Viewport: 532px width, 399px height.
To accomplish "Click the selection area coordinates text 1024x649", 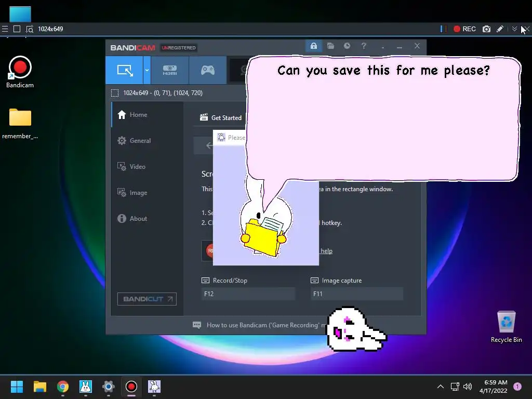I will coord(163,93).
